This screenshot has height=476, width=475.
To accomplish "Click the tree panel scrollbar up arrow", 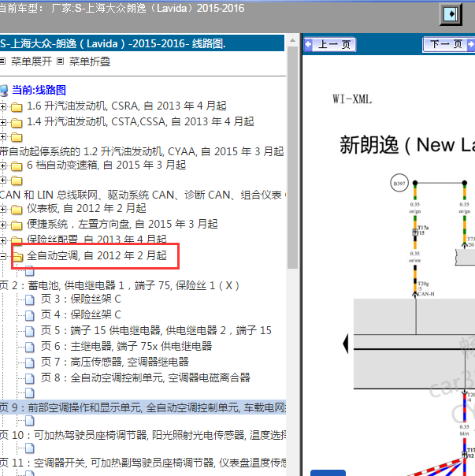I will [x=292, y=40].
